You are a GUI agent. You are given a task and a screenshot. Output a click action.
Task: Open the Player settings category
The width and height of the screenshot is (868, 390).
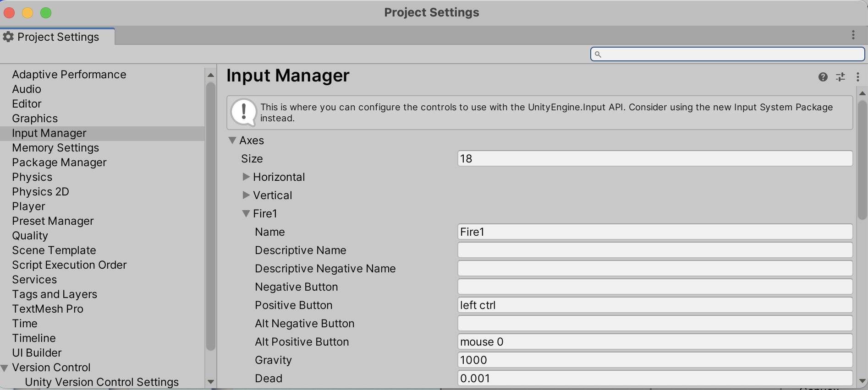[x=28, y=206]
